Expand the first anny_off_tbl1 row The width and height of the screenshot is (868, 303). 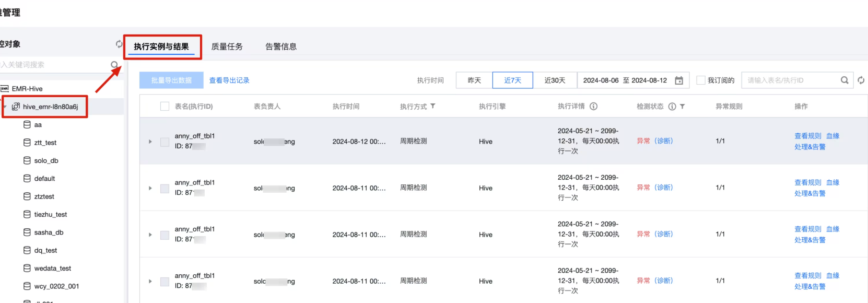[x=150, y=142]
